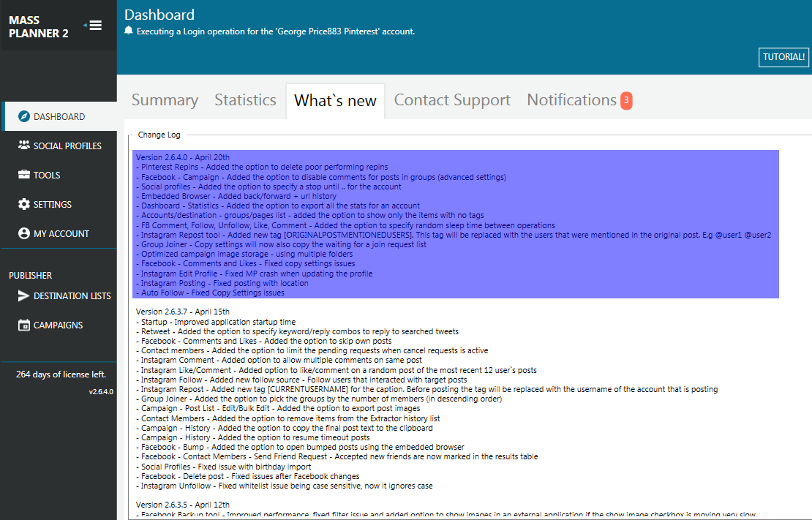Click the red notification count badge
Screen dimensions: 812x520
(x=626, y=101)
